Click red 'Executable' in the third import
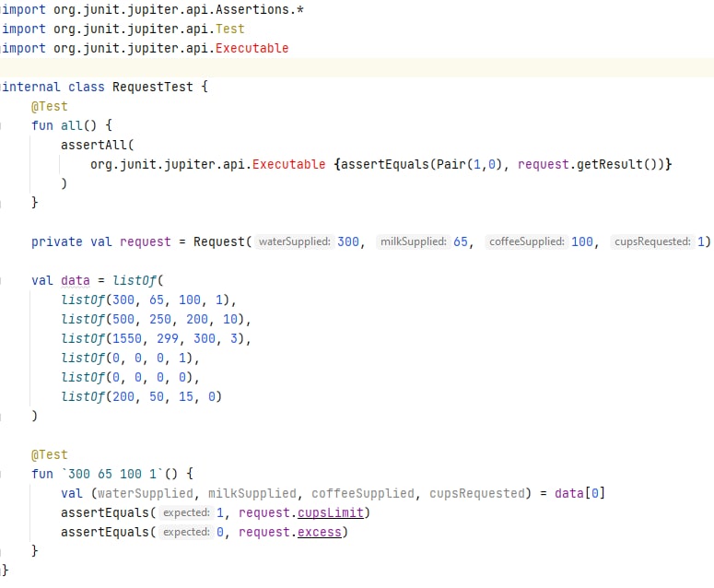714x588 pixels. [252, 48]
